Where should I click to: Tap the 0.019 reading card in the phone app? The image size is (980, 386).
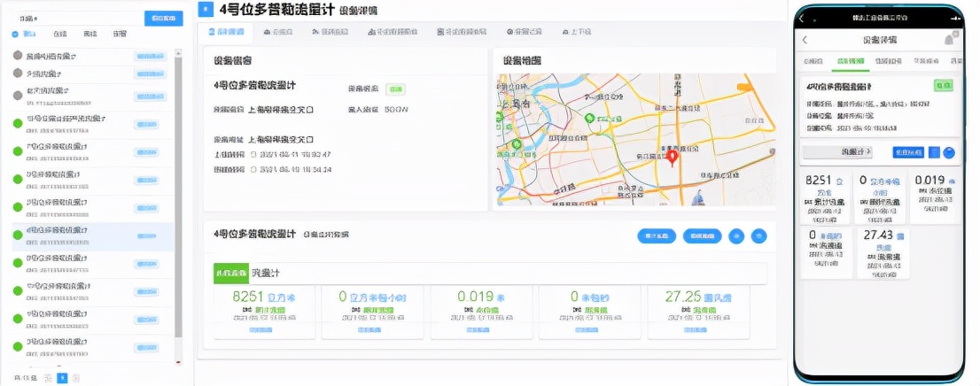935,198
